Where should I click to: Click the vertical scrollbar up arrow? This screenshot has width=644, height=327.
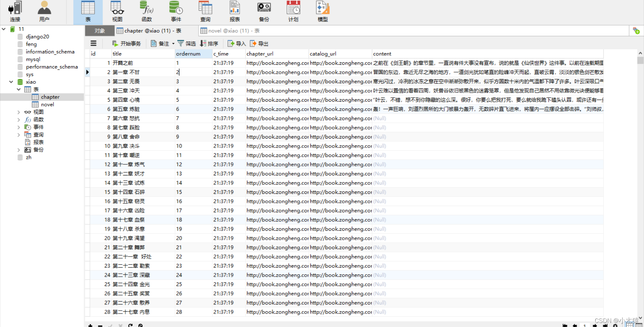[640, 53]
